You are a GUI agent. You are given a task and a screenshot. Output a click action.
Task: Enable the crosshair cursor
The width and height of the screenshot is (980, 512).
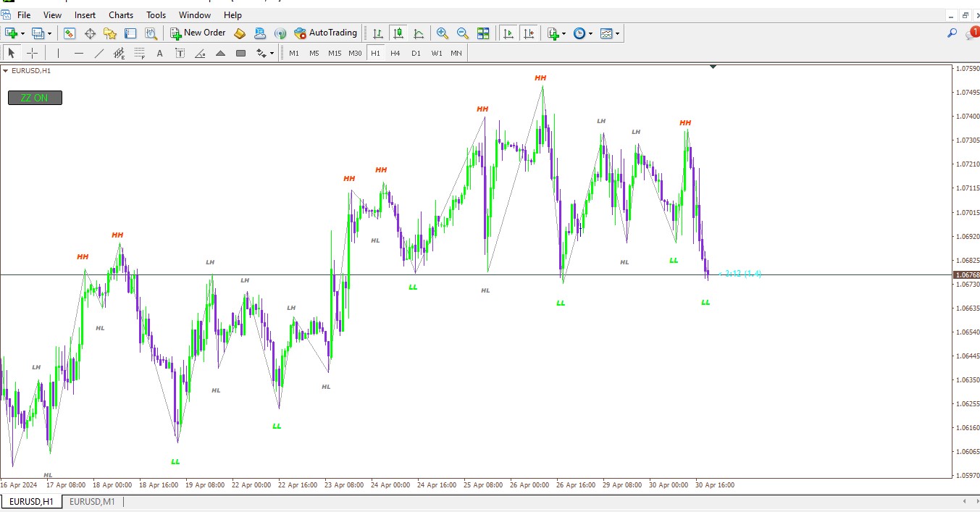[x=32, y=53]
